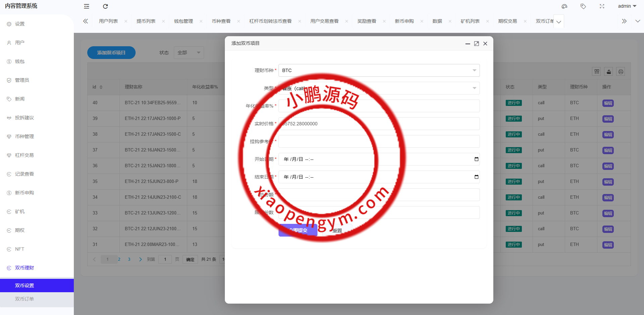
Task: Open the 状态 filter dropdown
Action: 189,53
